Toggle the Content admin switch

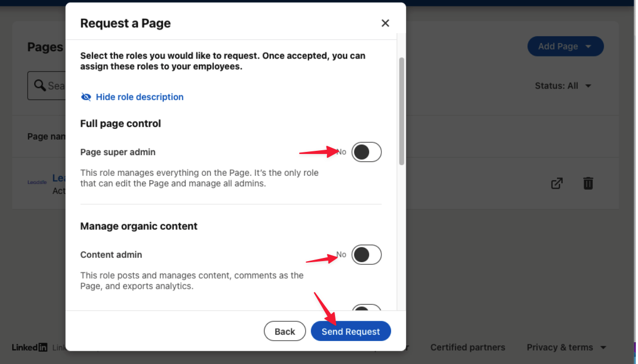[368, 255]
